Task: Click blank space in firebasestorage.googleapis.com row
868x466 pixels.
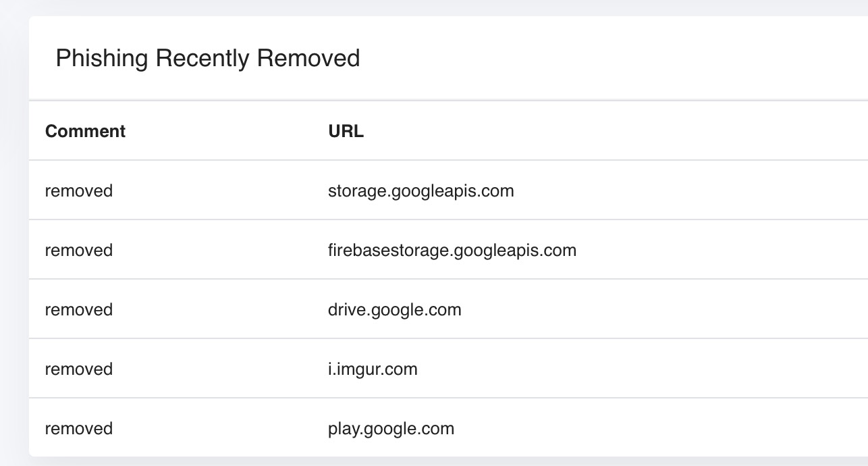Action: click(722, 251)
